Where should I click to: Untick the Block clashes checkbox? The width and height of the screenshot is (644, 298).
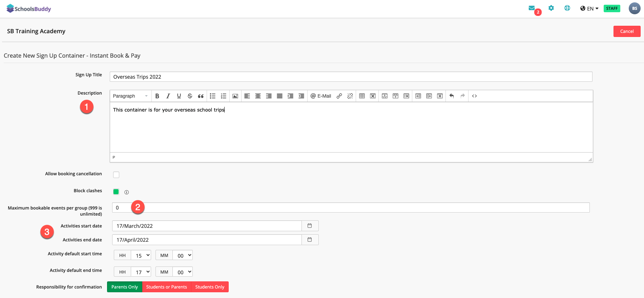pyautogui.click(x=116, y=192)
